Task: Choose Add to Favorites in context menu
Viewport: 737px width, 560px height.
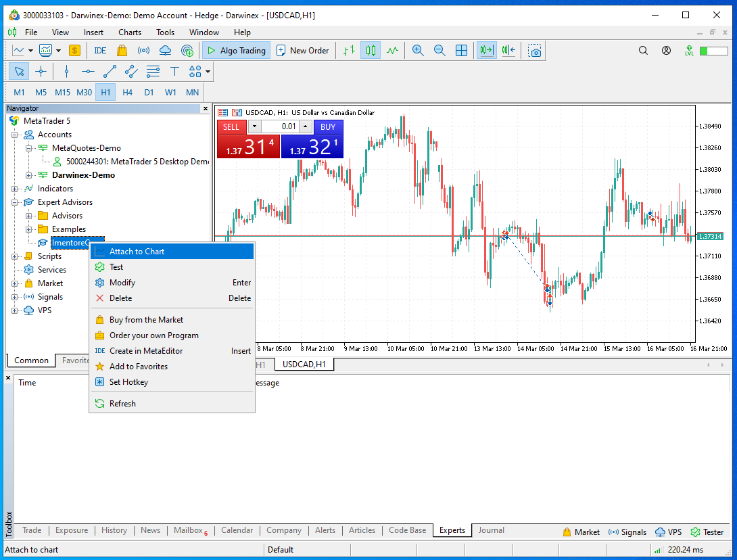Action: pos(172,367)
